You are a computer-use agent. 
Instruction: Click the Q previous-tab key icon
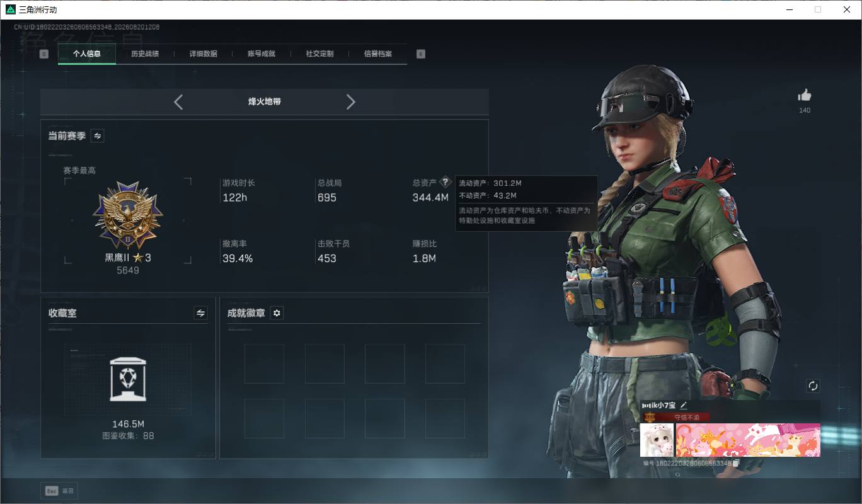click(x=43, y=54)
